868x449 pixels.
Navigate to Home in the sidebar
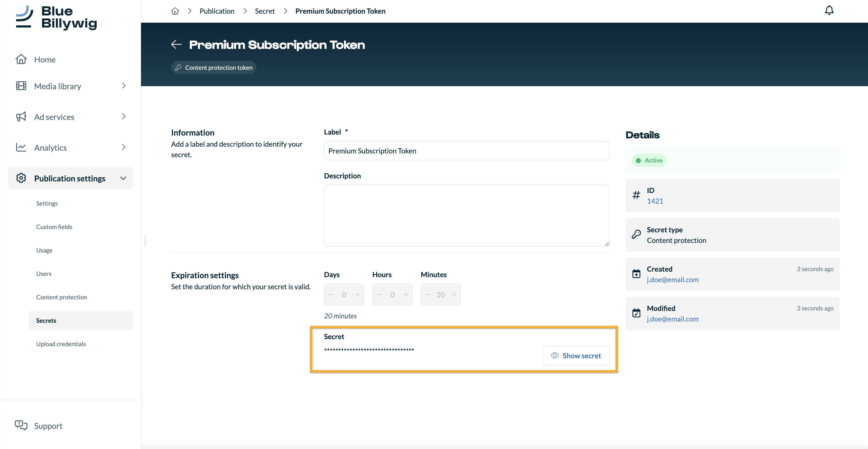coord(45,60)
